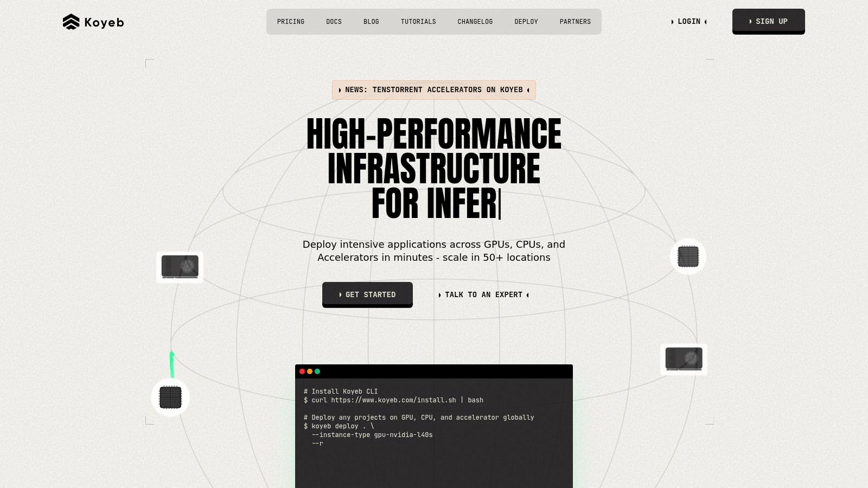Click the "Deploy intensive applications" subheading text
868x488 pixels.
[x=434, y=251]
